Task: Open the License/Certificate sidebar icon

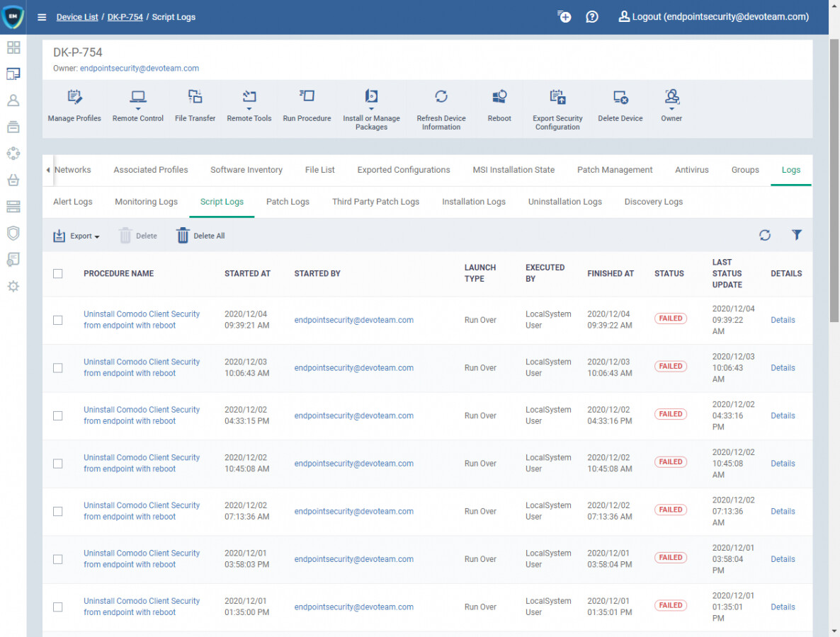Action: (x=13, y=260)
